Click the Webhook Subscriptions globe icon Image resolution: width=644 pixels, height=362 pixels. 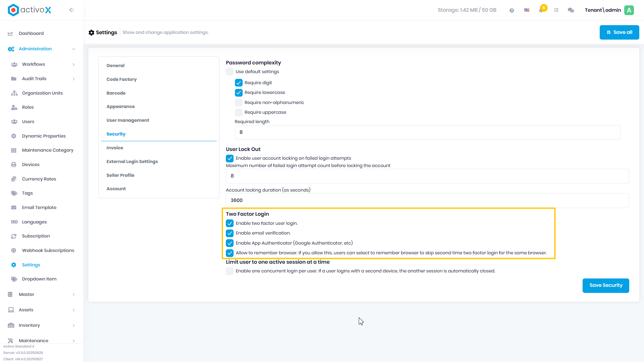[x=14, y=251]
